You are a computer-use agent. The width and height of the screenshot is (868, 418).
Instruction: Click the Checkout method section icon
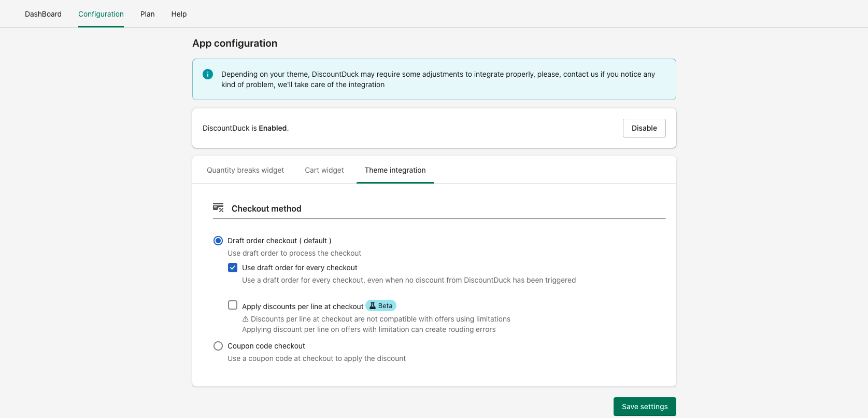pos(218,207)
